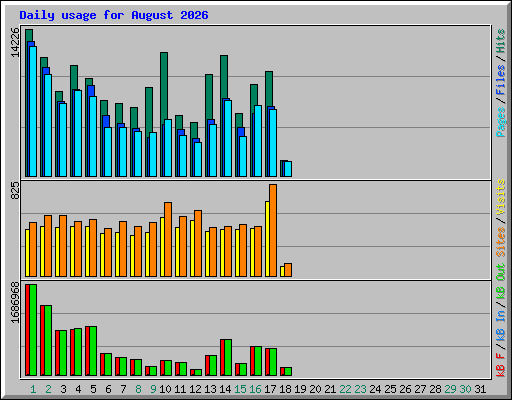Viewport: 512px width, 400px height.
Task: Click day 24 on the date axis
Action: pyautogui.click(x=375, y=389)
